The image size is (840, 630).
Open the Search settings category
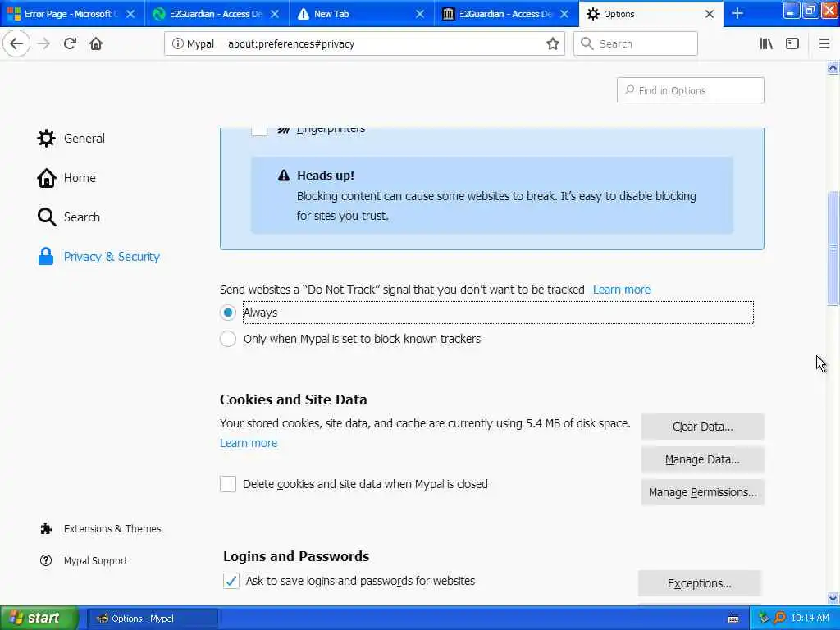click(81, 217)
